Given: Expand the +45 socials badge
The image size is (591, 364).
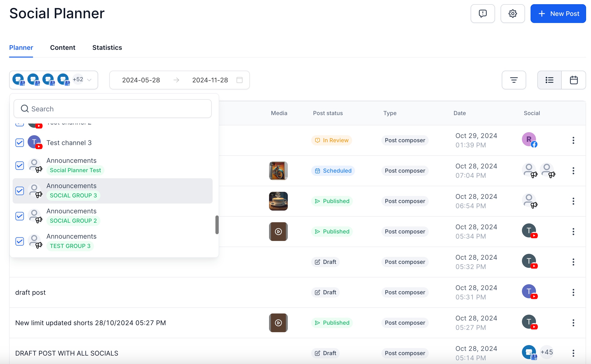Looking at the screenshot, I should point(547,352).
